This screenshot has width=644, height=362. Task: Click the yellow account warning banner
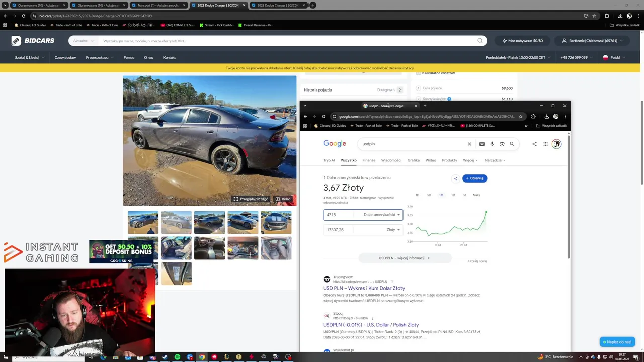point(320,68)
